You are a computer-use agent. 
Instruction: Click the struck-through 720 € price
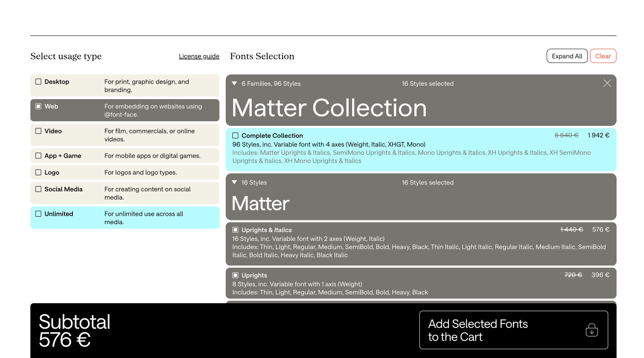(x=573, y=275)
